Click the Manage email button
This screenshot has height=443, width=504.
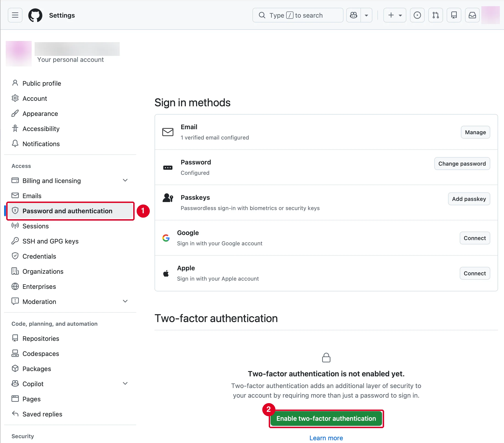tap(475, 132)
